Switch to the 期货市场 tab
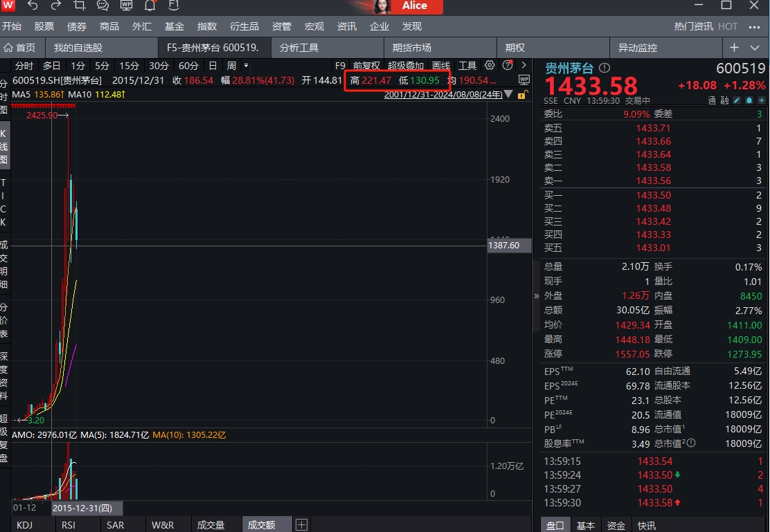 click(440, 48)
